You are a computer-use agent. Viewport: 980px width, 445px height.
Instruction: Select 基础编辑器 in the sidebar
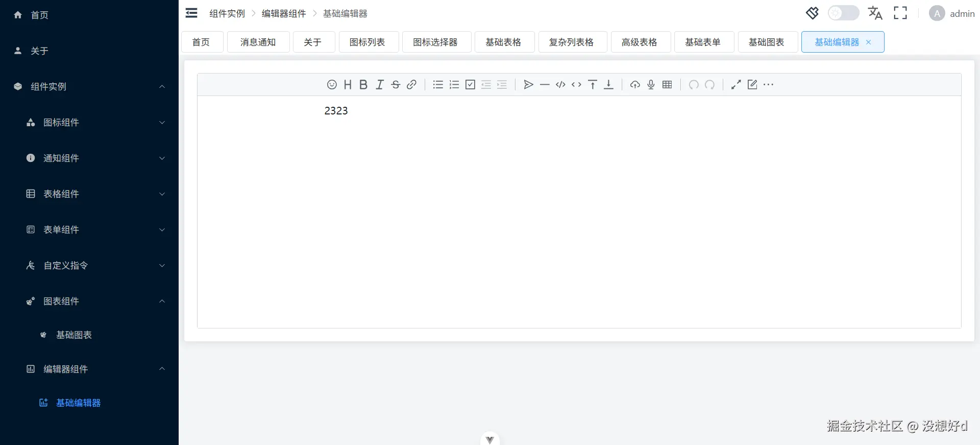89,403
